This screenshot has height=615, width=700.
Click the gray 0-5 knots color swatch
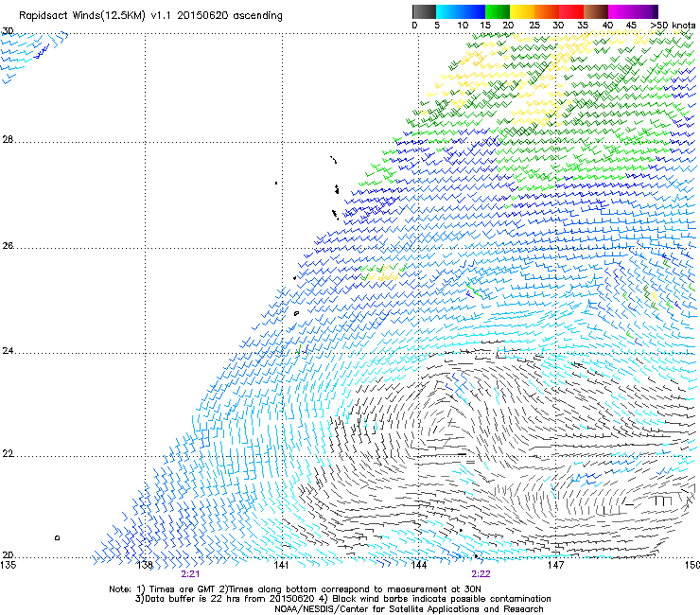pos(424,11)
